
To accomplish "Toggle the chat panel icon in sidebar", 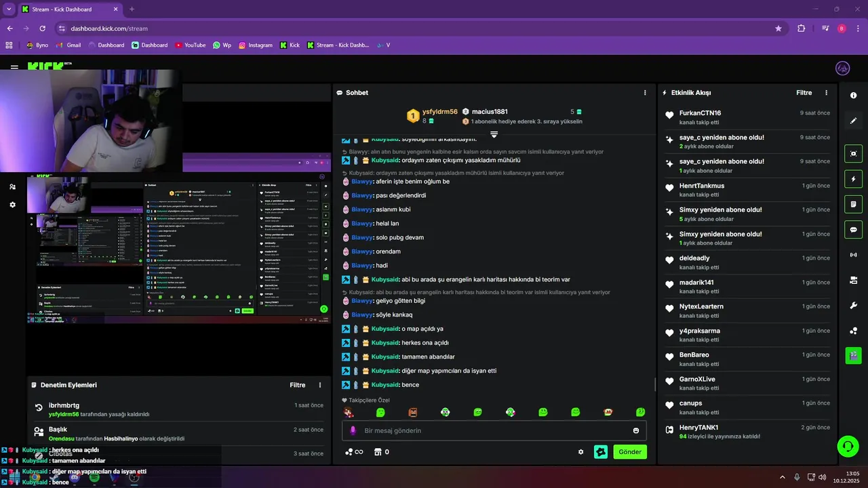I will (x=853, y=229).
